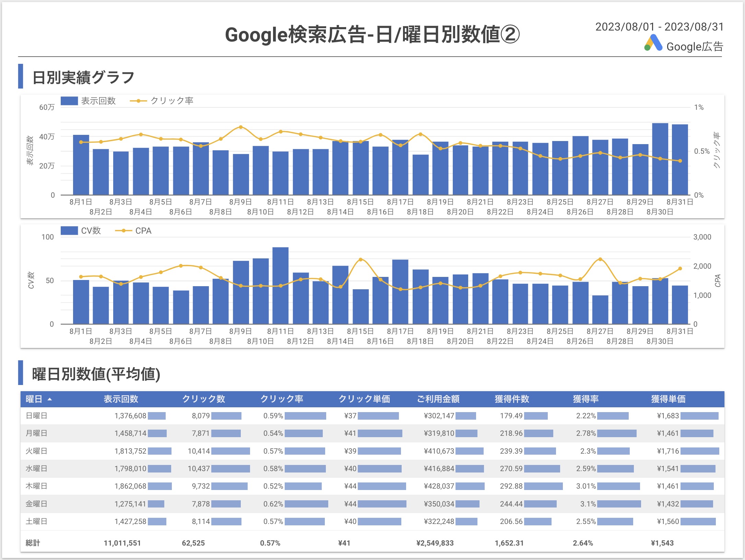Click the CV数 blue legend swatch
The height and width of the screenshot is (560, 745).
pos(69,231)
